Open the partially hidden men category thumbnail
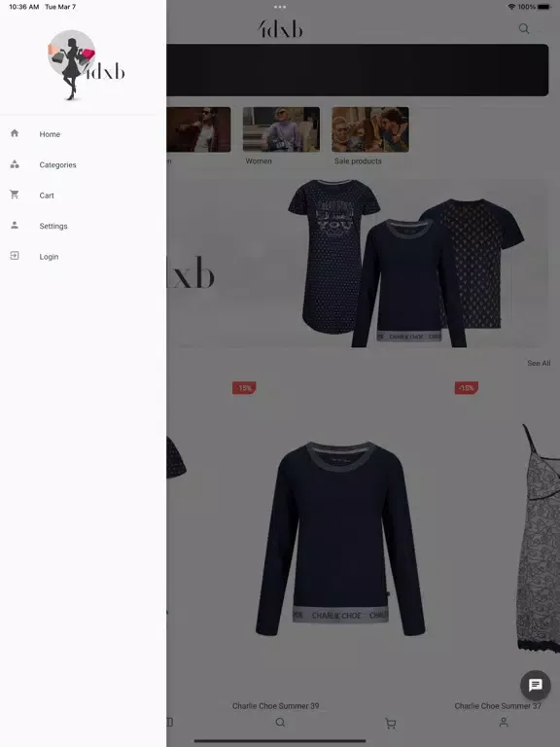This screenshot has height=747, width=560. pos(198,129)
